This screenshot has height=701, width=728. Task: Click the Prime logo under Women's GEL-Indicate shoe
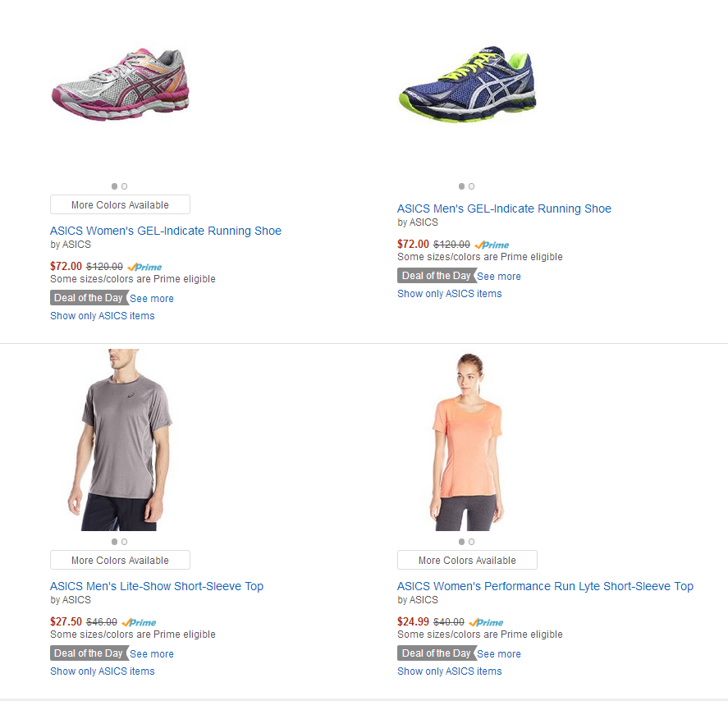click(144, 267)
